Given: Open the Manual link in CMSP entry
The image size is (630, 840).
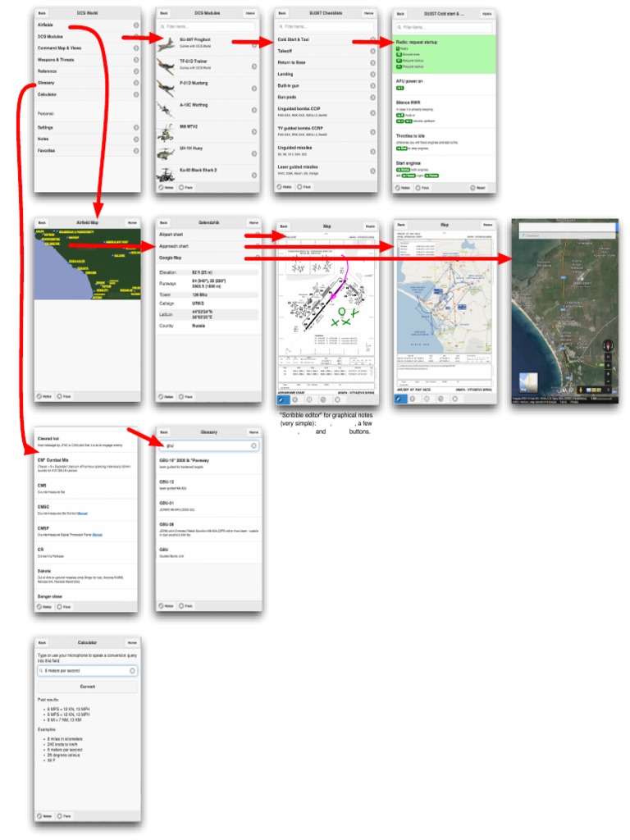Looking at the screenshot, I should 97,535.
